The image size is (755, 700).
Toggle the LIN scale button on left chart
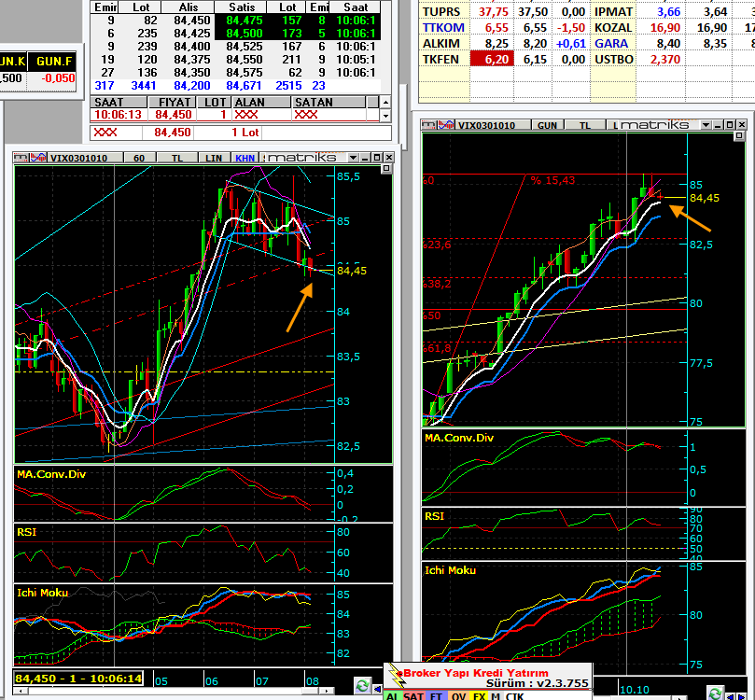tap(214, 158)
